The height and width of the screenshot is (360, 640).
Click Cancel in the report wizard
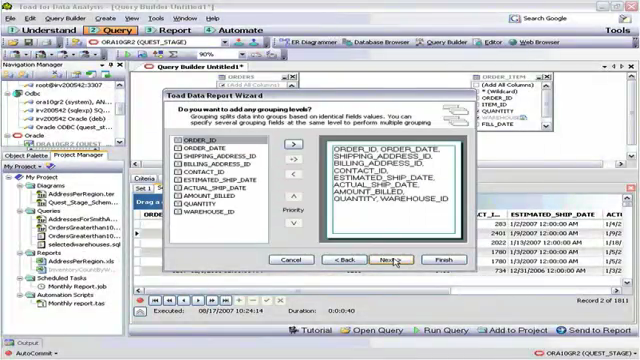coord(291,260)
